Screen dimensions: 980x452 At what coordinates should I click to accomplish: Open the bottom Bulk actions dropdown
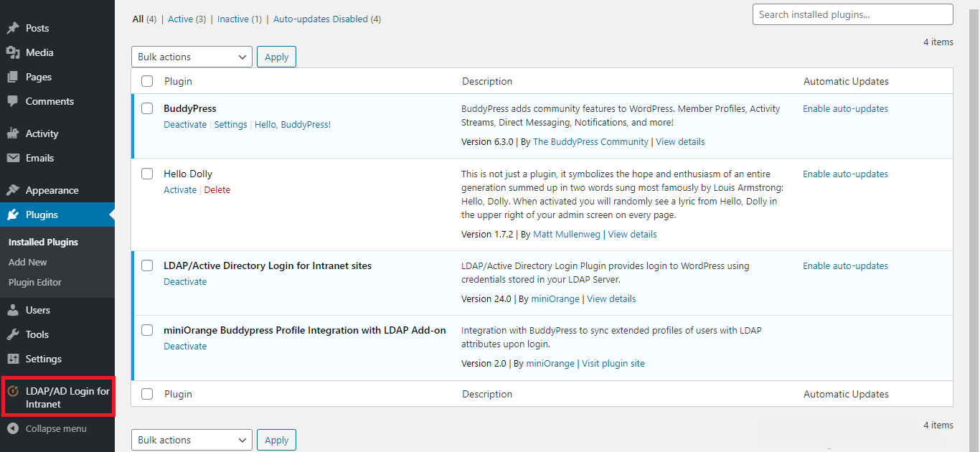pos(192,439)
